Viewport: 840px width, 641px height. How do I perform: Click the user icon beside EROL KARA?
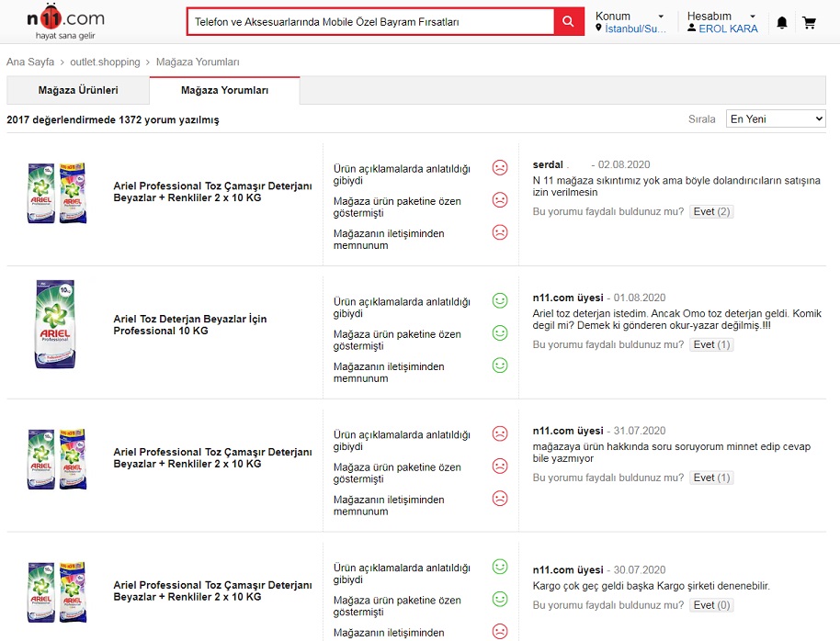point(692,28)
